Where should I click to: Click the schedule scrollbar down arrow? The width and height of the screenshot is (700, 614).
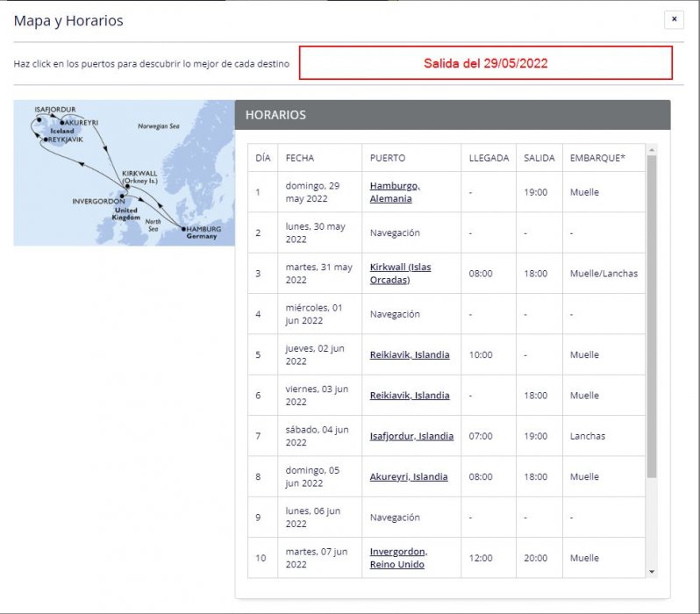(x=651, y=572)
